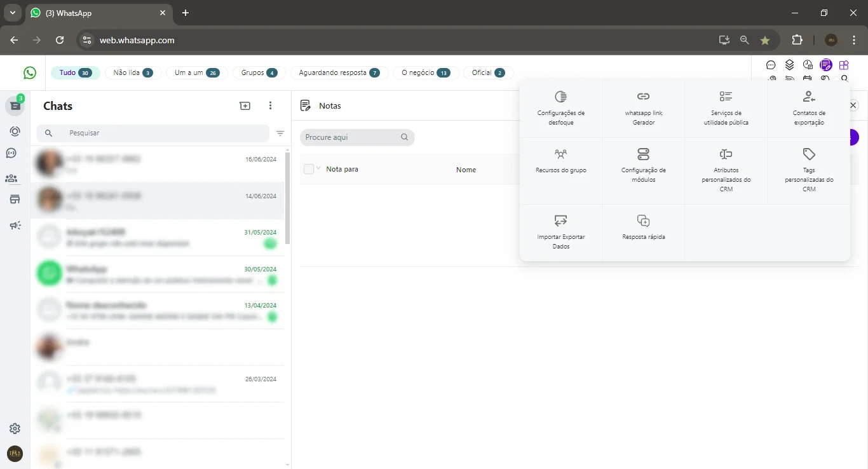This screenshot has height=469, width=868.
Task: Open Serviços de utilidade pública
Action: (x=726, y=109)
